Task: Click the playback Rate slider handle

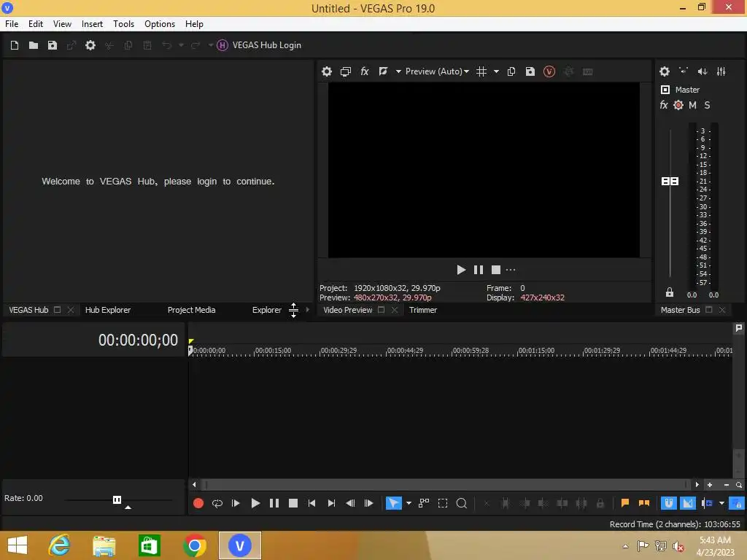Action: [x=117, y=499]
